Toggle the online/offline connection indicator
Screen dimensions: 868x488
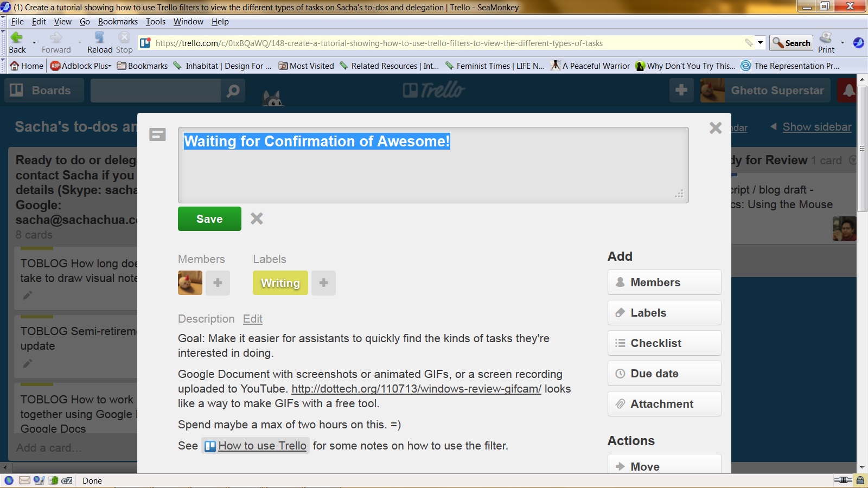(843, 480)
